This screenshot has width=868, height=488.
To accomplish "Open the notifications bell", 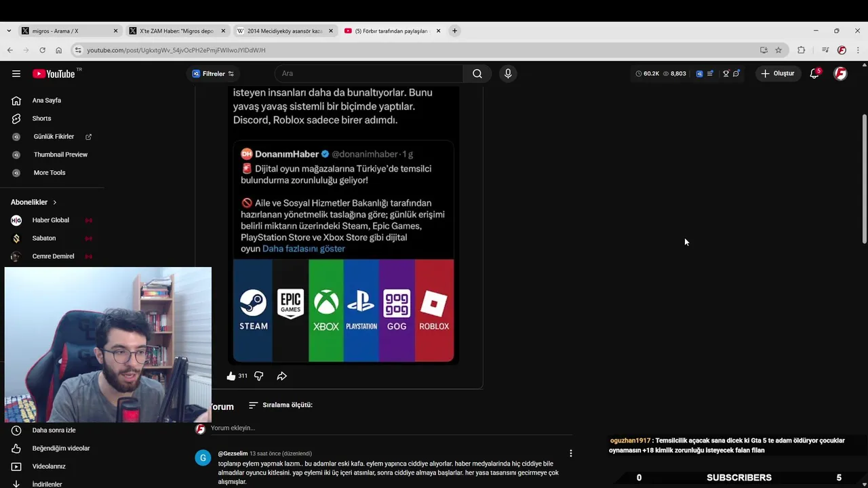I will [x=814, y=73].
